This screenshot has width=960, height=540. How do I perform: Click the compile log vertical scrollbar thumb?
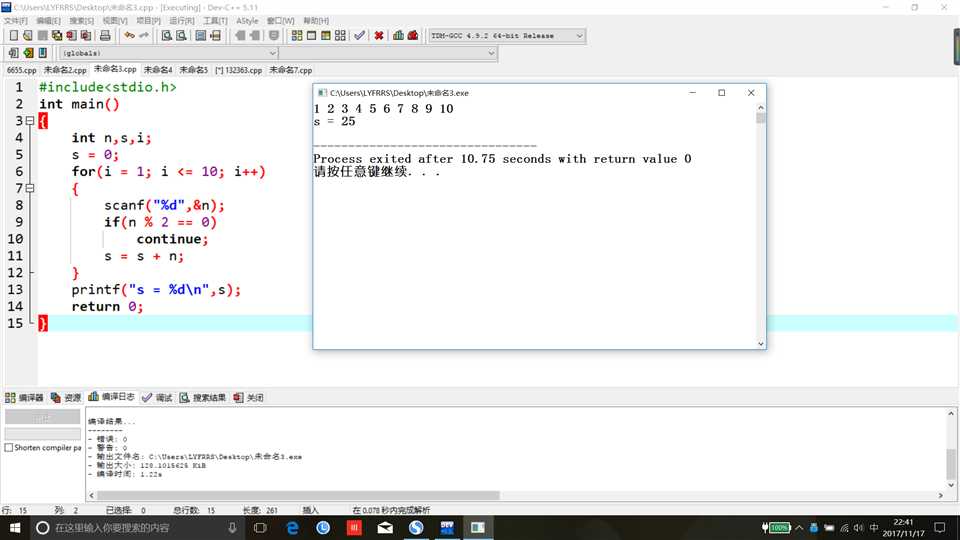click(x=951, y=464)
